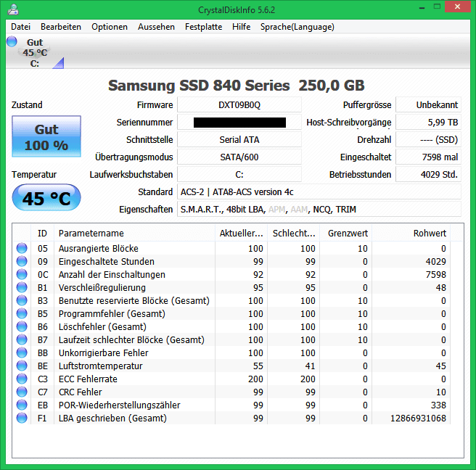
Task: Click status orb for Laufzeit schlechter Blöcke
Action: tap(22, 339)
